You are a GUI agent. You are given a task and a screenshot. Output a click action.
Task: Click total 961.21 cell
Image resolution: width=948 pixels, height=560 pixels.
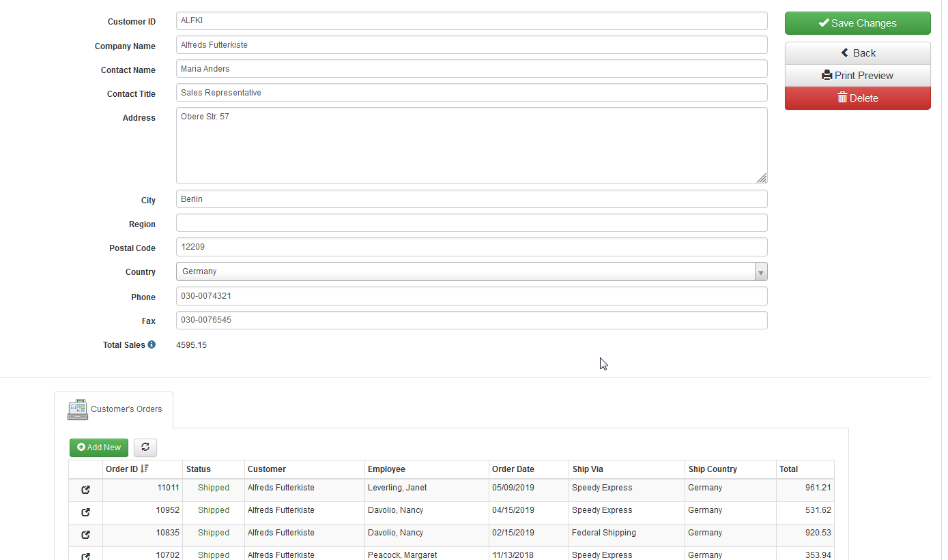(x=805, y=490)
